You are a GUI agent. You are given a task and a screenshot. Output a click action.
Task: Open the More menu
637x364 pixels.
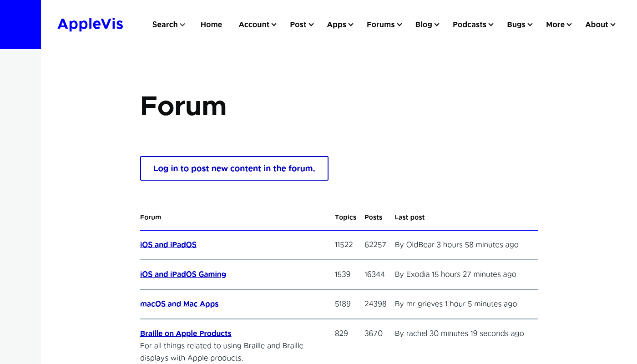(x=559, y=25)
